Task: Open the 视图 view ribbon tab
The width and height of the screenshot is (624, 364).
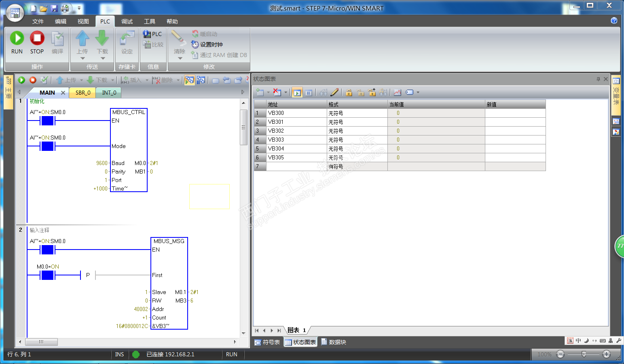Action: click(83, 21)
